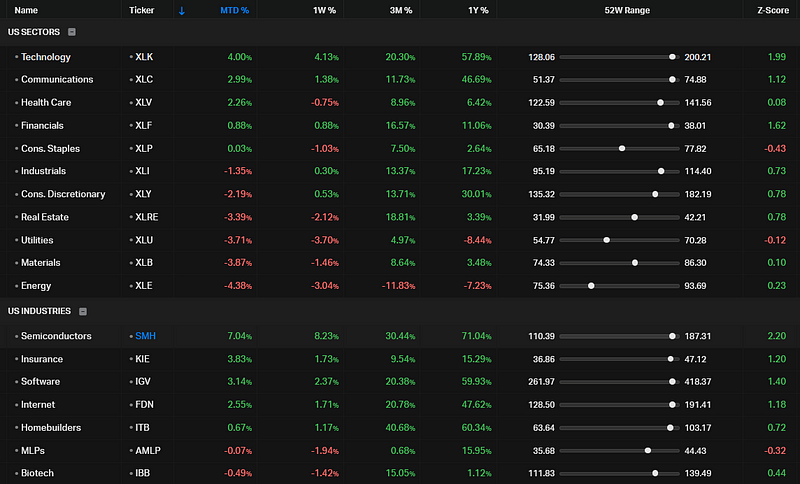This screenshot has width=800, height=484.
Task: Select the Homebuilders row name
Action: [x=51, y=428]
